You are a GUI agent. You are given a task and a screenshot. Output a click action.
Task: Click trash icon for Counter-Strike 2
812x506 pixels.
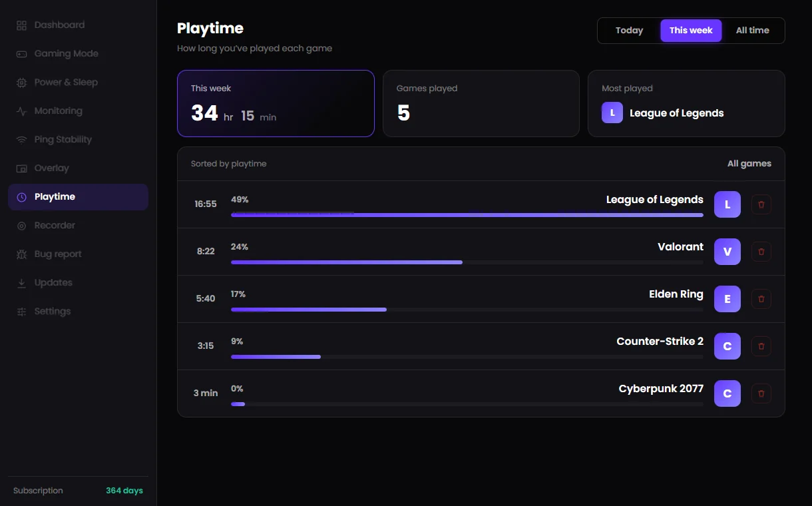click(x=761, y=346)
